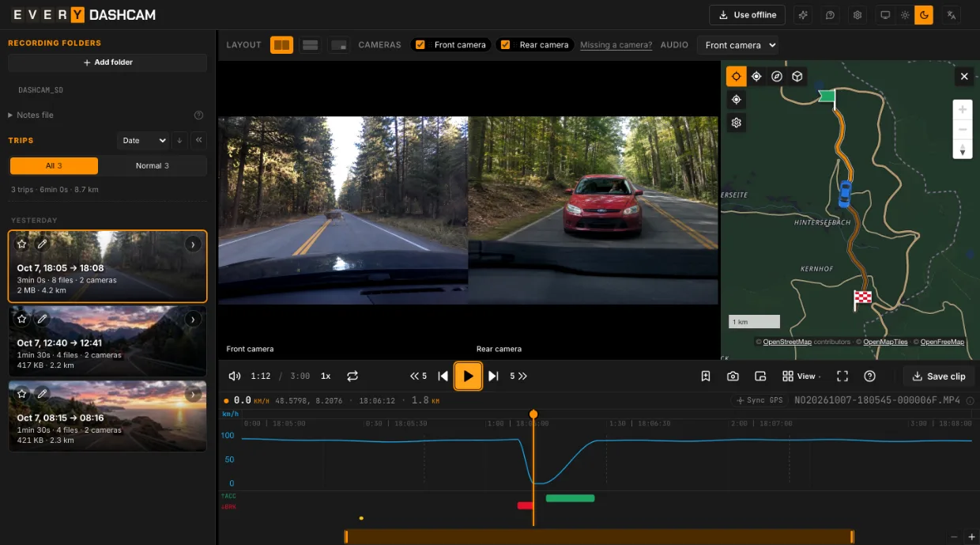The width and height of the screenshot is (980, 545).
Task: Star the Oct 7, 12:40 trip
Action: pos(22,319)
